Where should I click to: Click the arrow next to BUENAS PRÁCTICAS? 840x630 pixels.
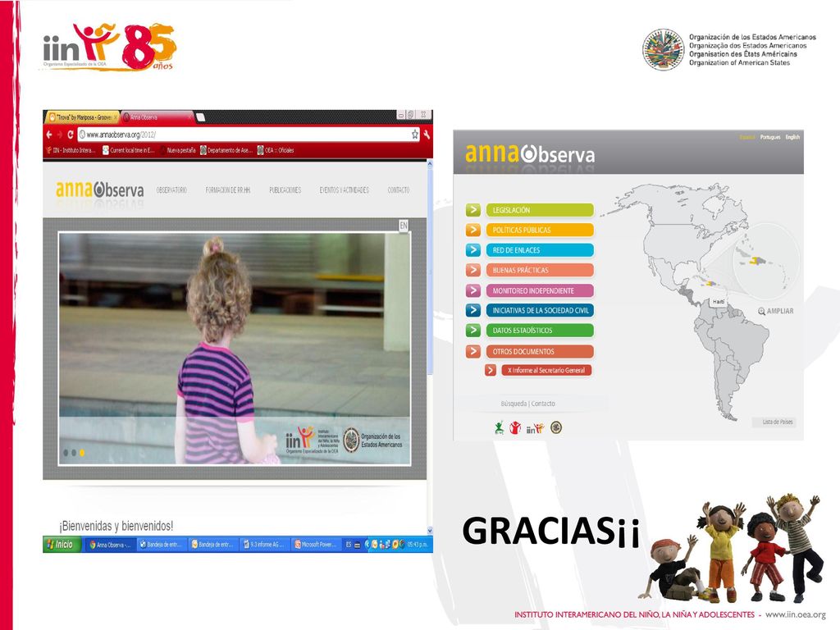pos(473,270)
